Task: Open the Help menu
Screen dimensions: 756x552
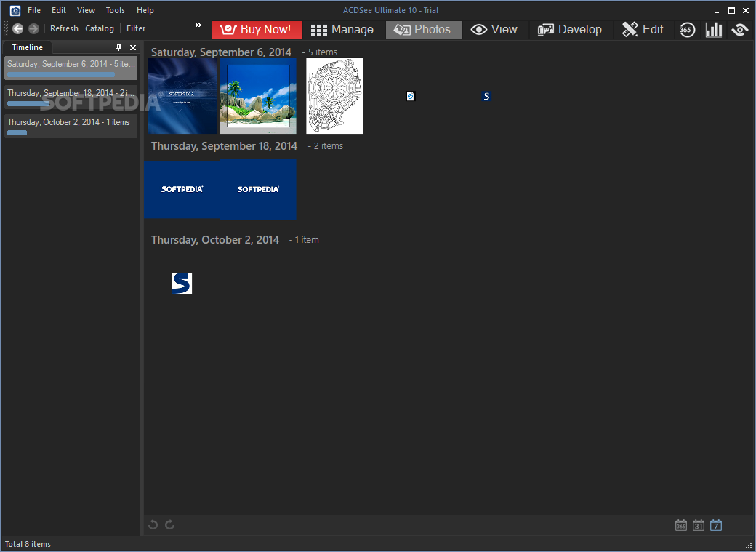Action: pos(145,10)
